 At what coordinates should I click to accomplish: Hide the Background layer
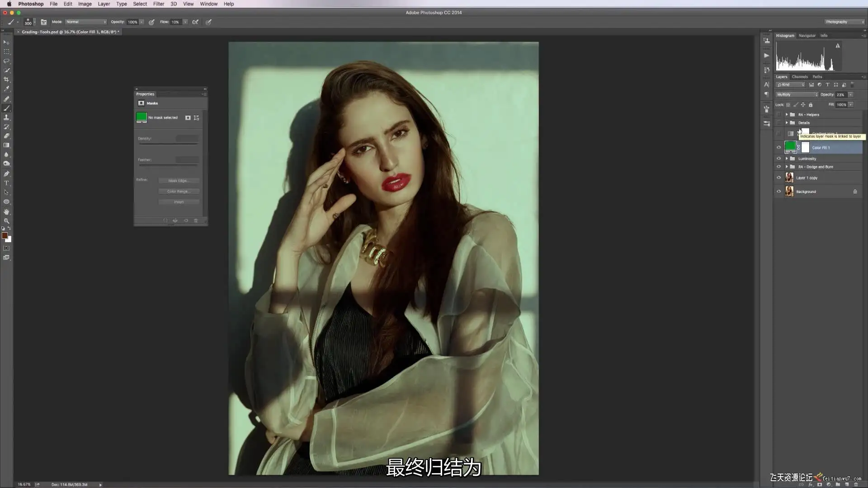(778, 192)
